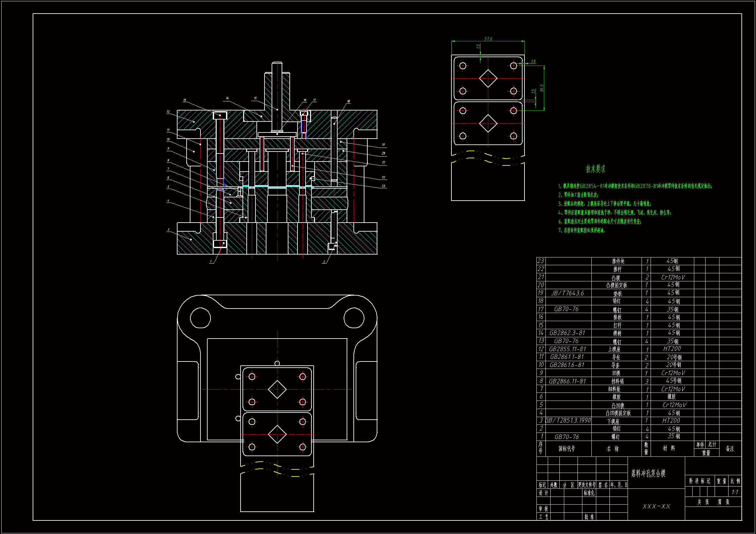Select the XXX-XX drawing number text
Viewport: 756px width, 534px height.
(656, 506)
